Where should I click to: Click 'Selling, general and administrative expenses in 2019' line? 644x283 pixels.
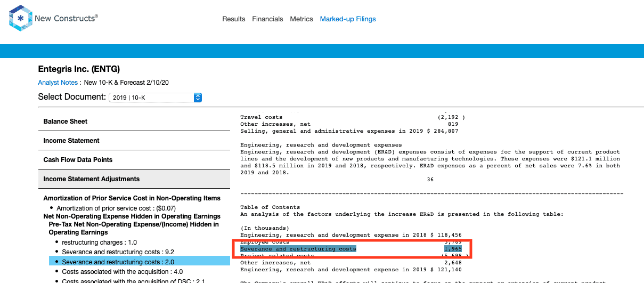click(x=349, y=131)
